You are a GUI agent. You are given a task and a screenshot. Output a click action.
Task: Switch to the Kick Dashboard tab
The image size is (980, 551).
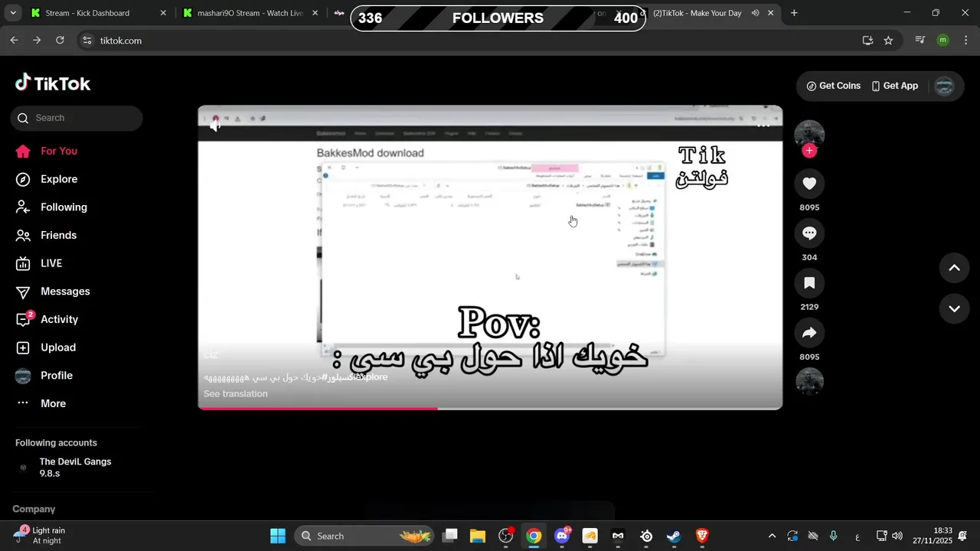pyautogui.click(x=97, y=13)
